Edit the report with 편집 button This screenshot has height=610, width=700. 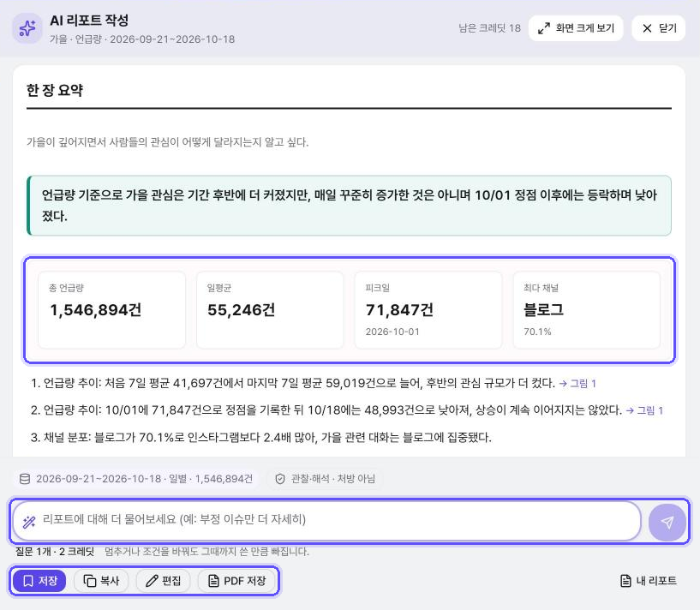164,581
